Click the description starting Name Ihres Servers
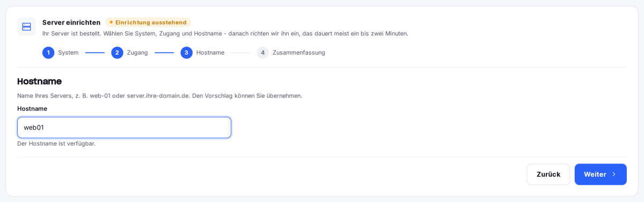The width and height of the screenshot is (644, 202). point(159,96)
